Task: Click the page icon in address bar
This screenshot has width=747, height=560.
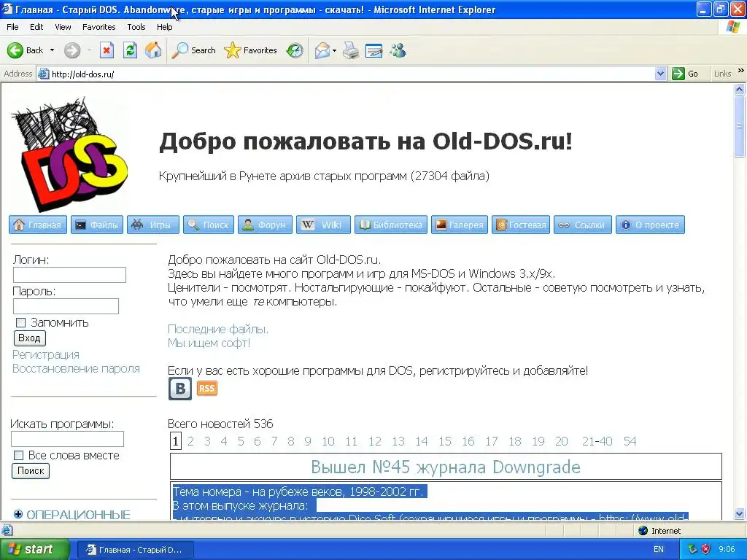Action: click(43, 74)
